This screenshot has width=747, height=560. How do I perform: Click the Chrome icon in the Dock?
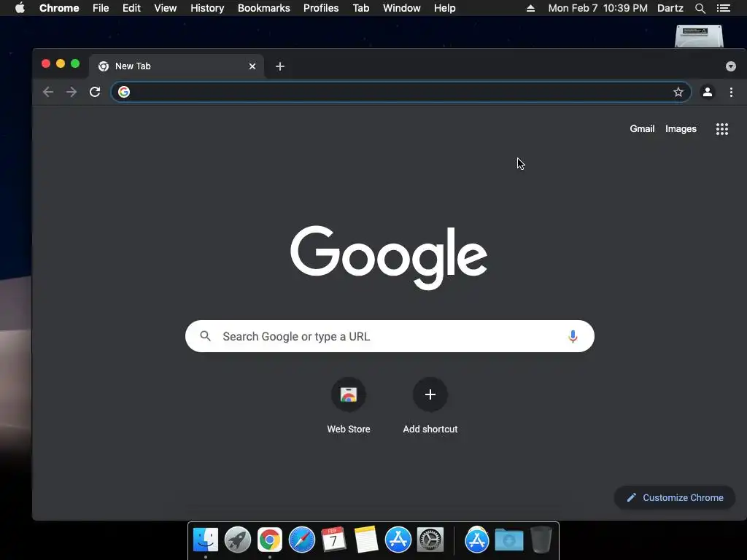tap(270, 540)
